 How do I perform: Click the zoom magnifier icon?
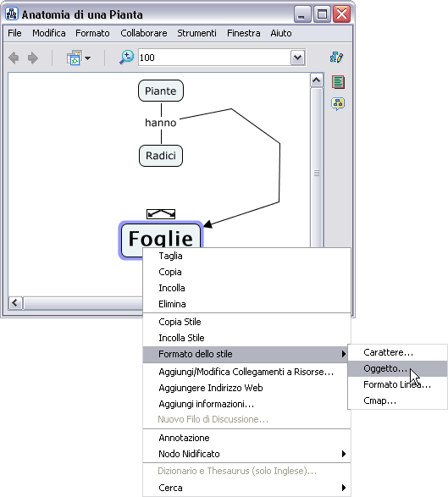point(126,58)
